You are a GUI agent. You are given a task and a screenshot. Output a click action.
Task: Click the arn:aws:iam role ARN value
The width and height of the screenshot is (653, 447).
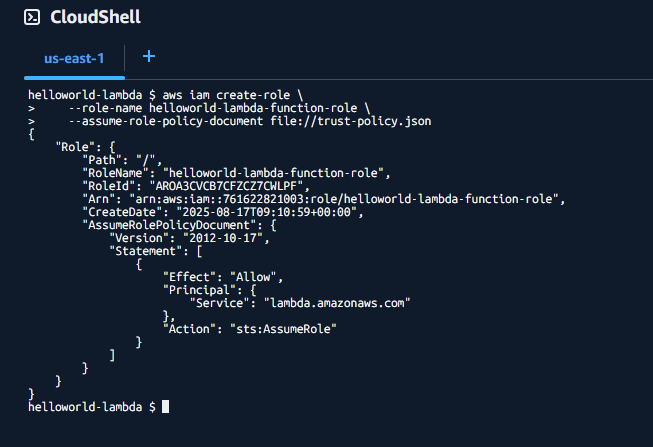tap(344, 199)
